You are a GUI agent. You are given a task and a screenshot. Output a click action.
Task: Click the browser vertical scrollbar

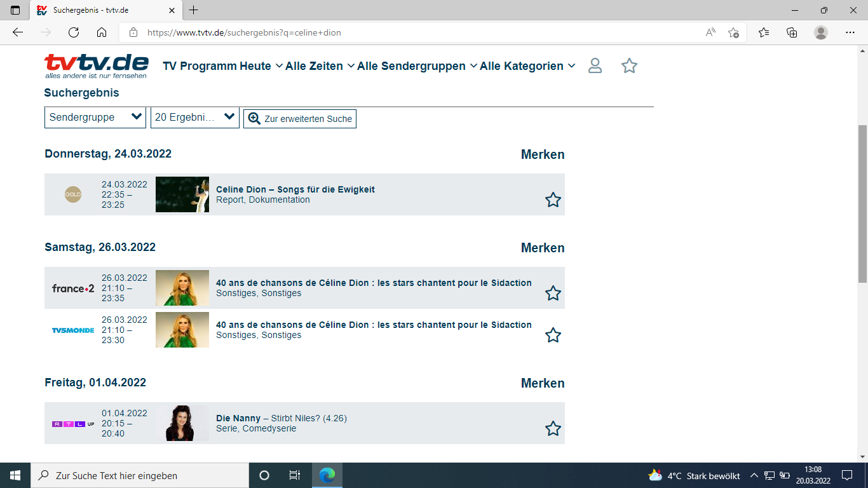point(862,203)
